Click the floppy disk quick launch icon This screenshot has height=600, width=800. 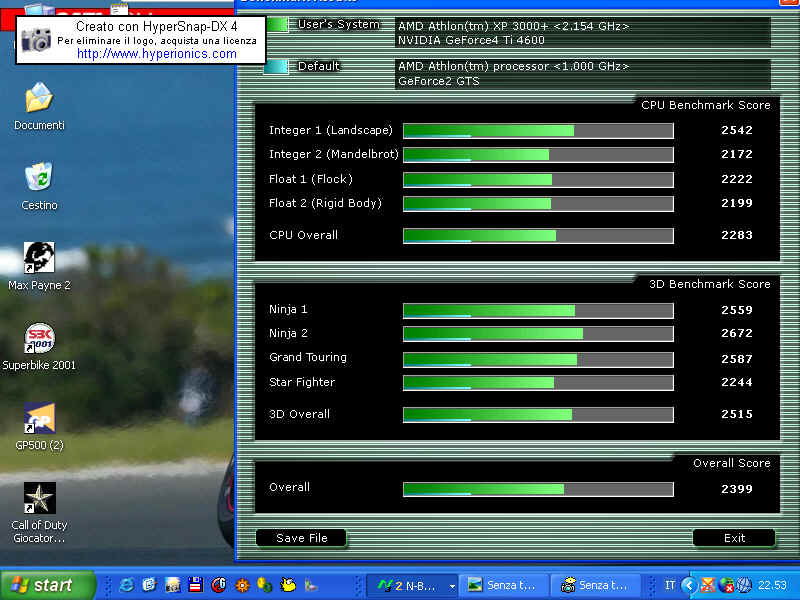click(x=195, y=585)
